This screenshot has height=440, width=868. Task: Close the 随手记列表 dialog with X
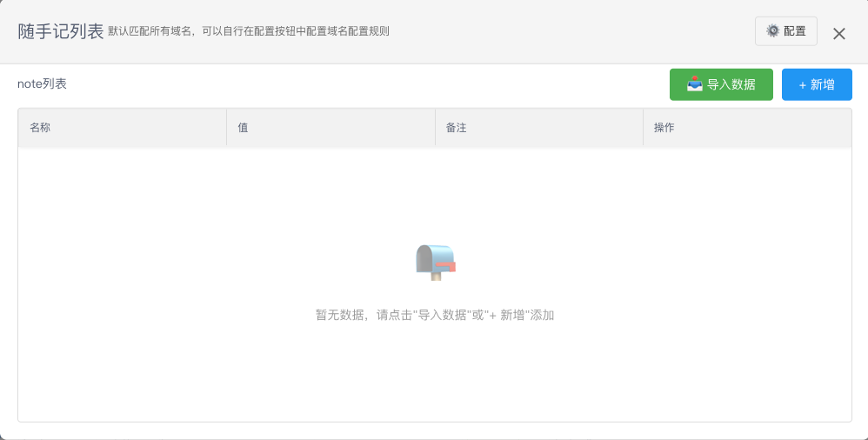pos(839,34)
